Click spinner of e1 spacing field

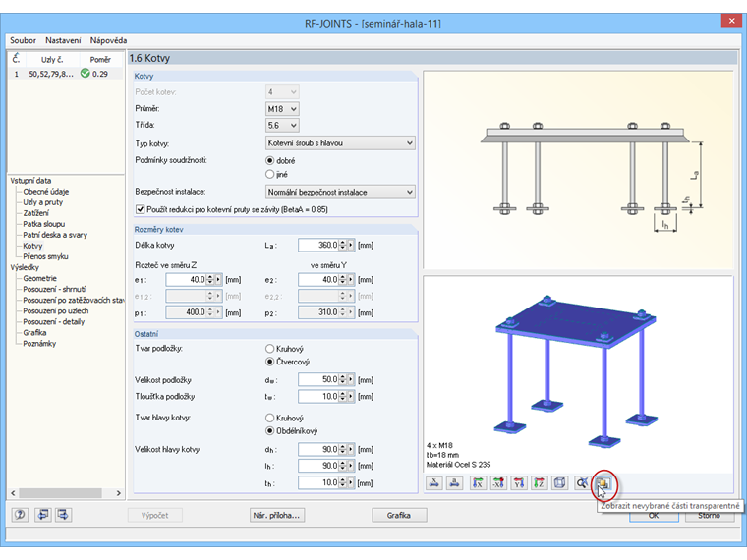210,280
